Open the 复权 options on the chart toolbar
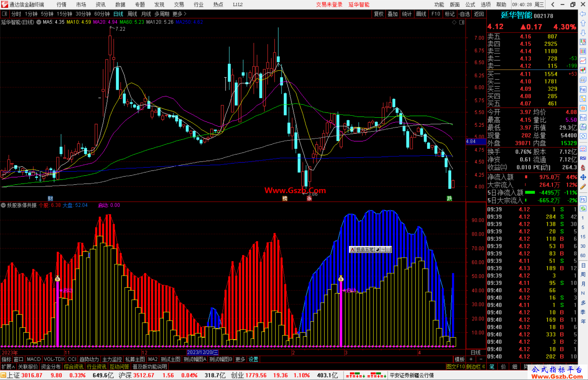The width and height of the screenshot is (588, 380). pos(378,14)
